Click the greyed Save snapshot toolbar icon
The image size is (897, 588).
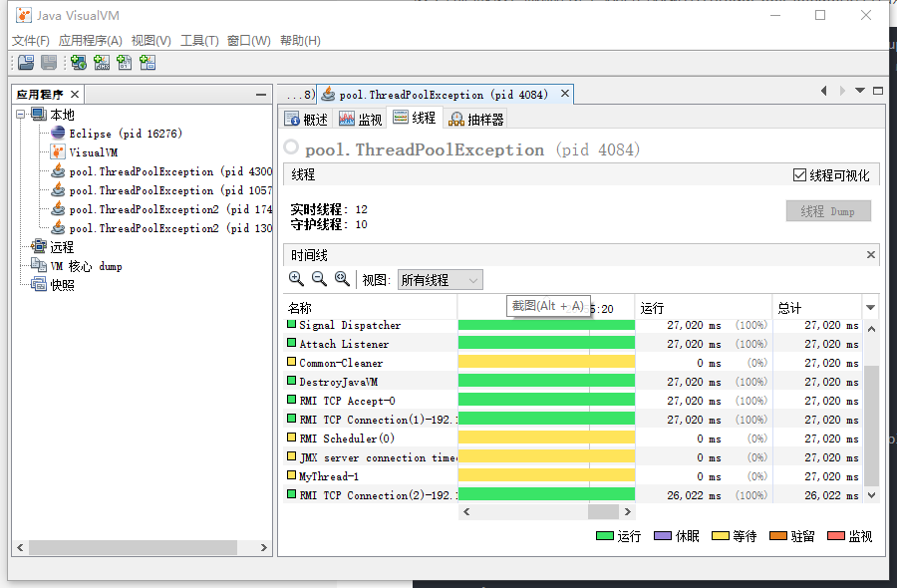coord(49,63)
